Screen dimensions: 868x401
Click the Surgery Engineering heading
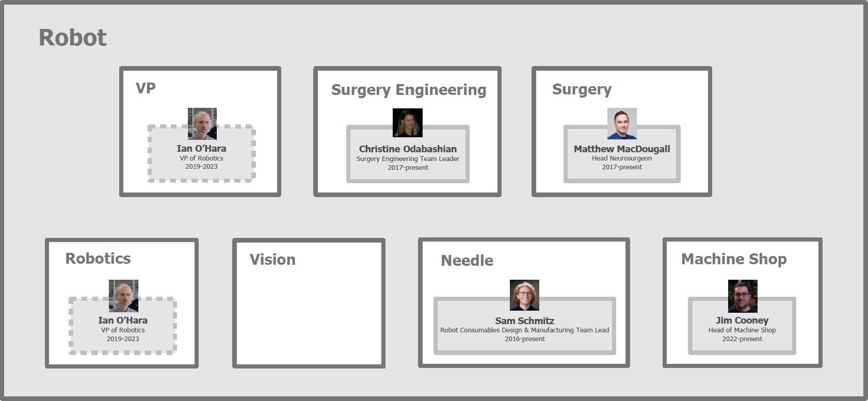pos(409,90)
